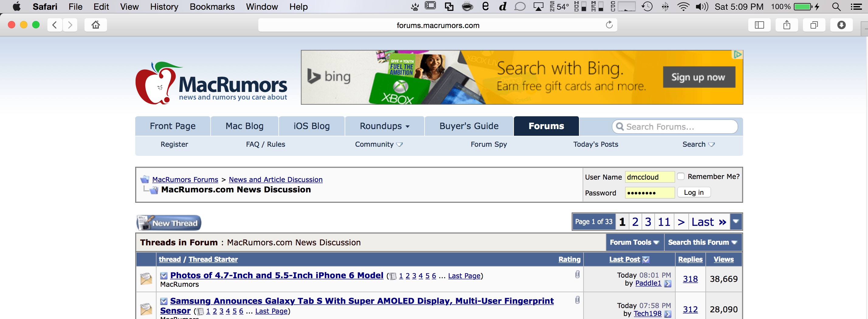Reload page using refresh icon
The image size is (868, 319).
tap(609, 25)
